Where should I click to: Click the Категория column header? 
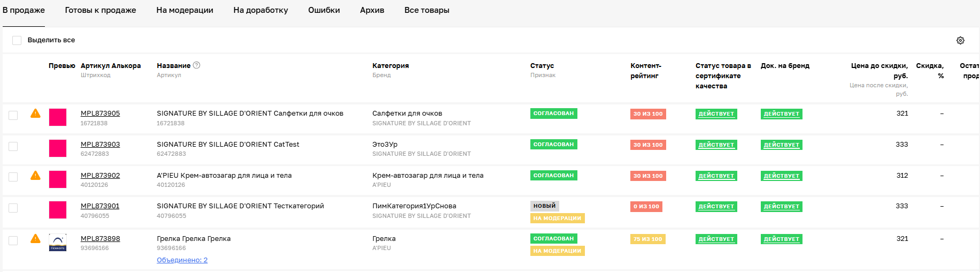390,65
